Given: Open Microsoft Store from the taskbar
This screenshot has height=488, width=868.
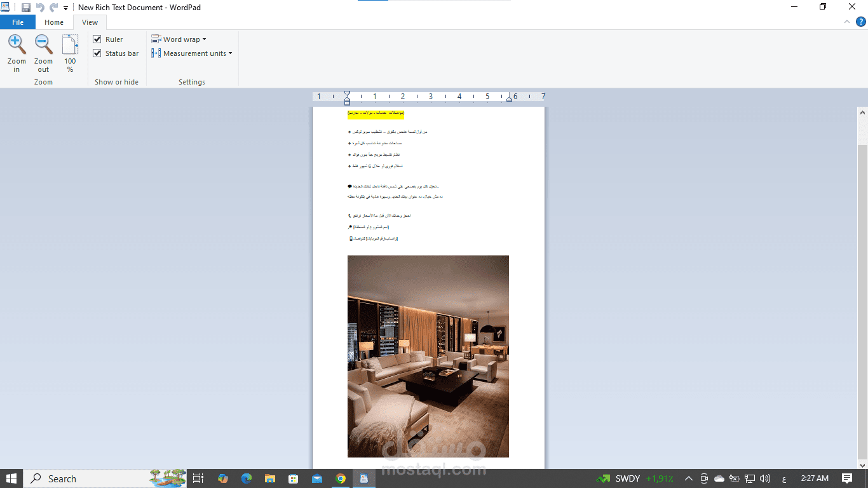Looking at the screenshot, I should click(x=293, y=478).
